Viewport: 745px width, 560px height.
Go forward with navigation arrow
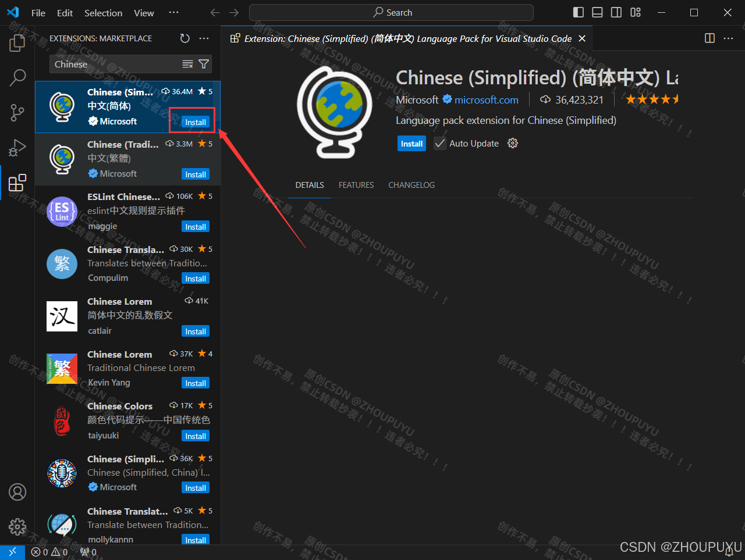tap(234, 13)
